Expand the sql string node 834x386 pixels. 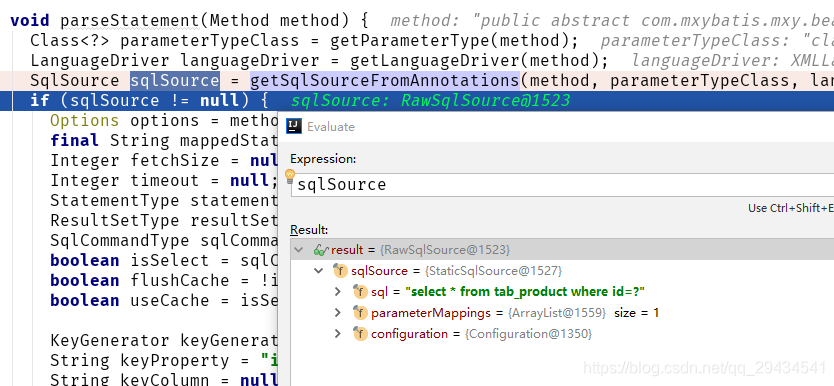[x=338, y=291]
